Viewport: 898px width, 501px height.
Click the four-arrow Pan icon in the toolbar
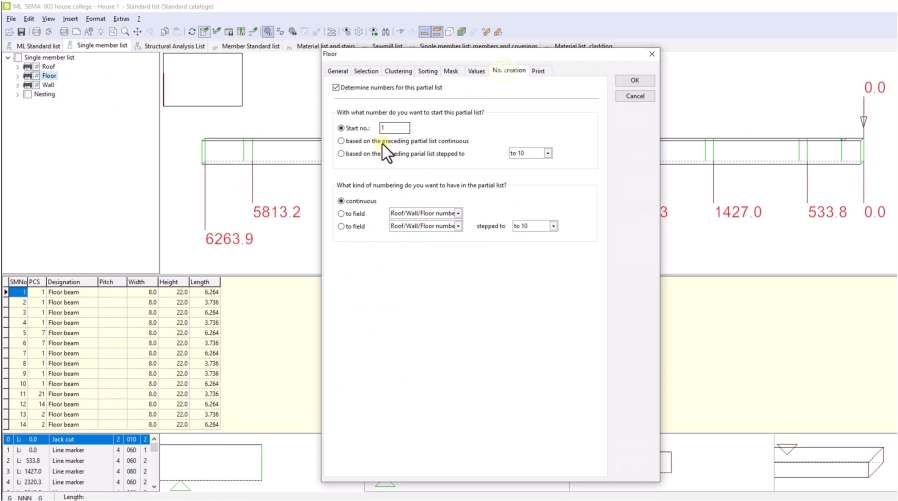[x=138, y=32]
